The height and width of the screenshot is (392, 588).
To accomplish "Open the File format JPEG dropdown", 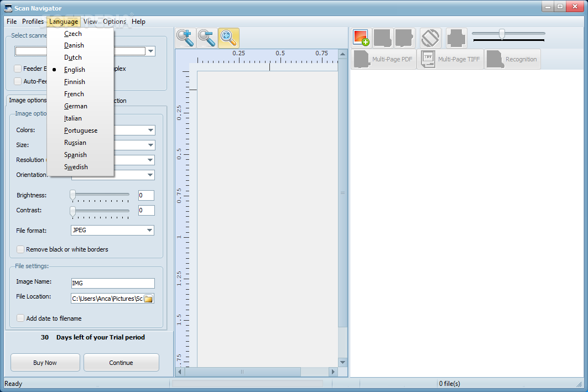I will click(x=112, y=230).
